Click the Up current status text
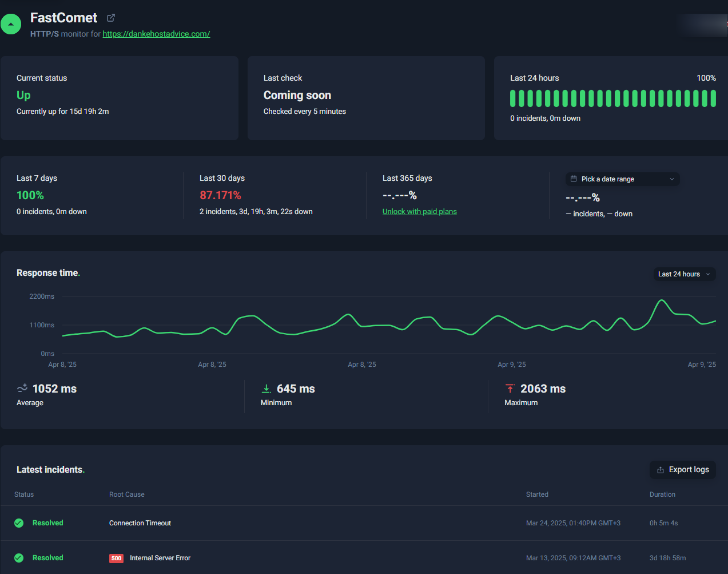728x574 pixels. pos(23,95)
